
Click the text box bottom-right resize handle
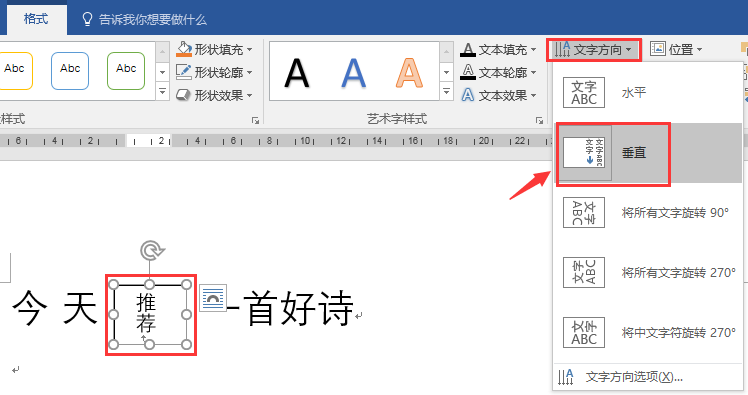(187, 344)
